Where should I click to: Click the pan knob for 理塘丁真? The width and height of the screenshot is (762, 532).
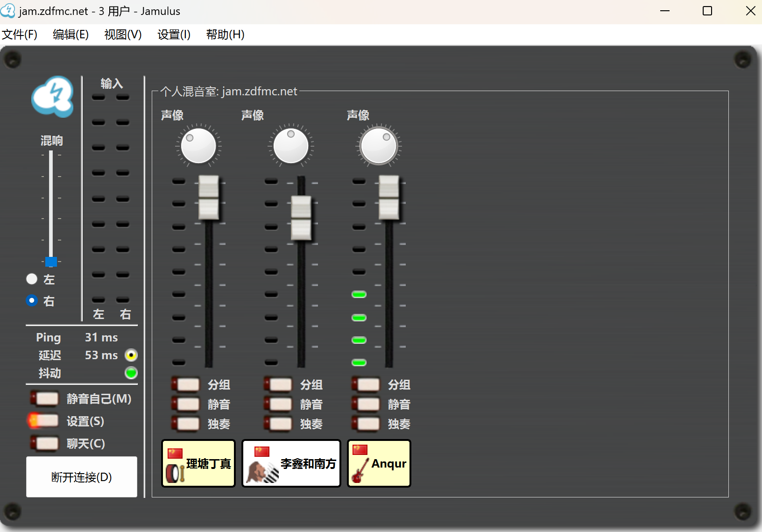coord(198,146)
